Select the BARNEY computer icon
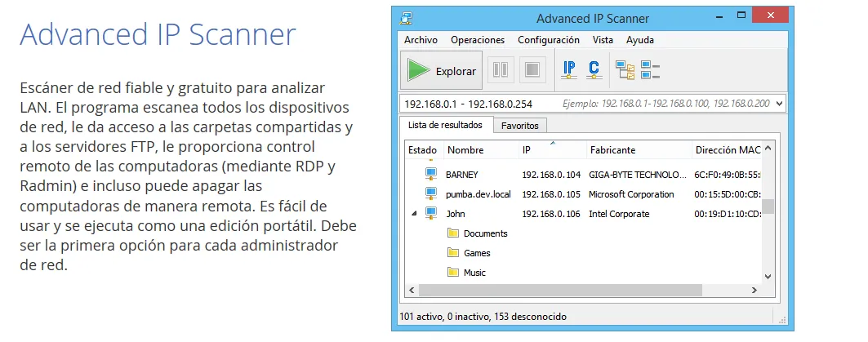The width and height of the screenshot is (868, 342). pyautogui.click(x=431, y=175)
